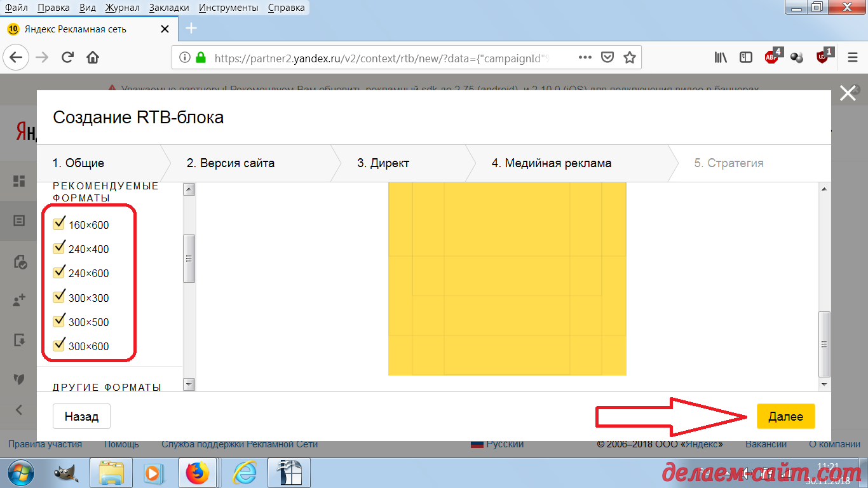Uncheck the 160×600 format

[x=60, y=224]
